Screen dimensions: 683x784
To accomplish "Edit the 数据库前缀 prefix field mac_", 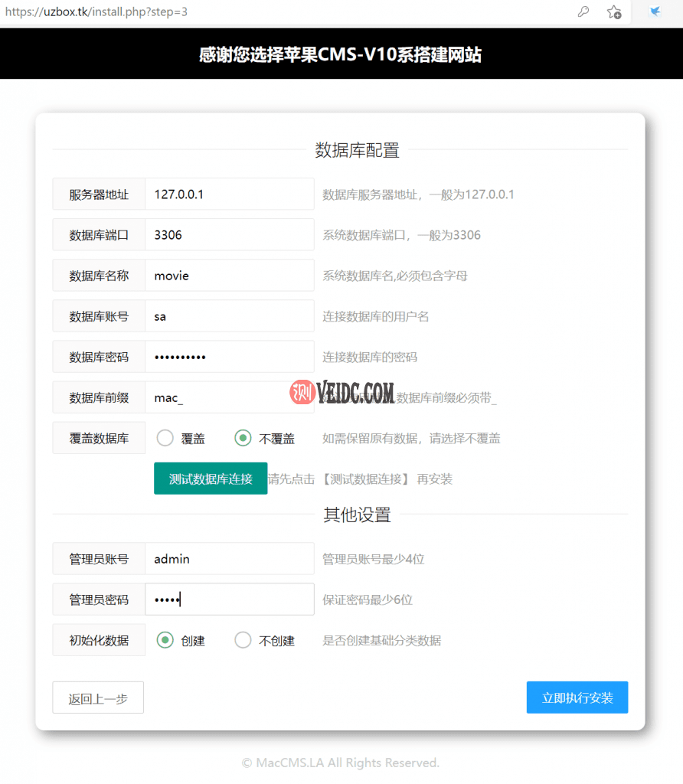I will coord(230,397).
